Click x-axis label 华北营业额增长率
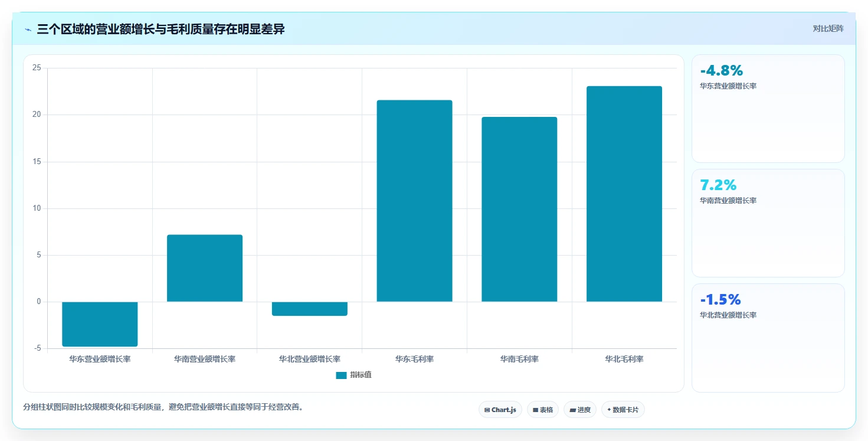Image resolution: width=868 pixels, height=441 pixels. [310, 359]
